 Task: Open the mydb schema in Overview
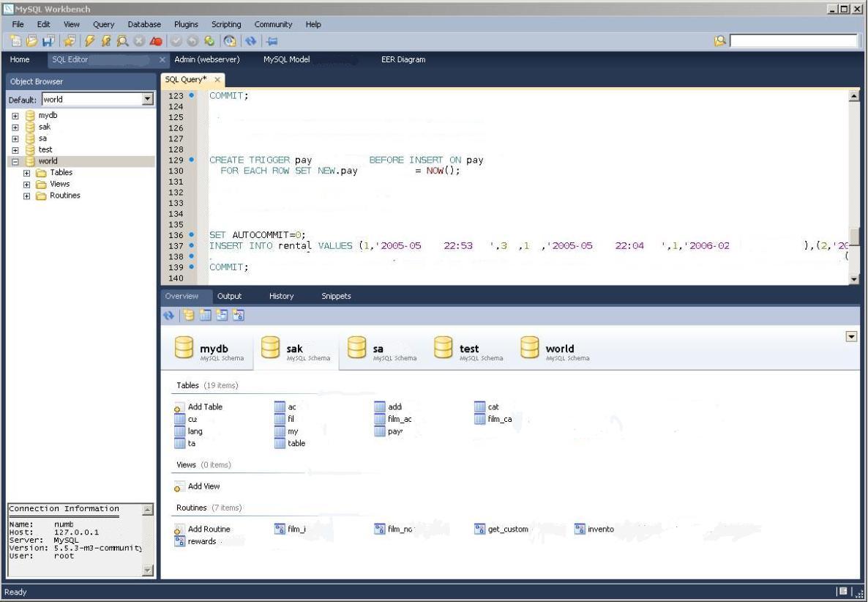pos(209,349)
